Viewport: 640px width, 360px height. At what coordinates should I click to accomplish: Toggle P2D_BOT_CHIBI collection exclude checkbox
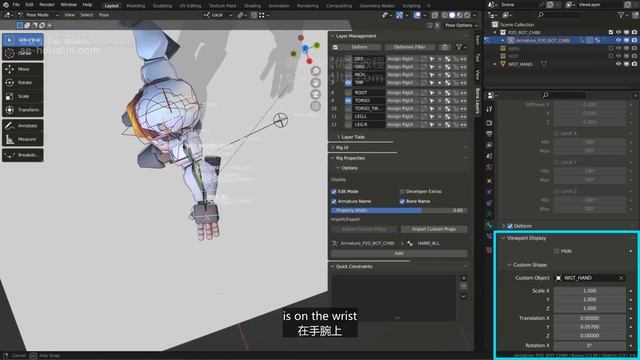[x=611, y=32]
